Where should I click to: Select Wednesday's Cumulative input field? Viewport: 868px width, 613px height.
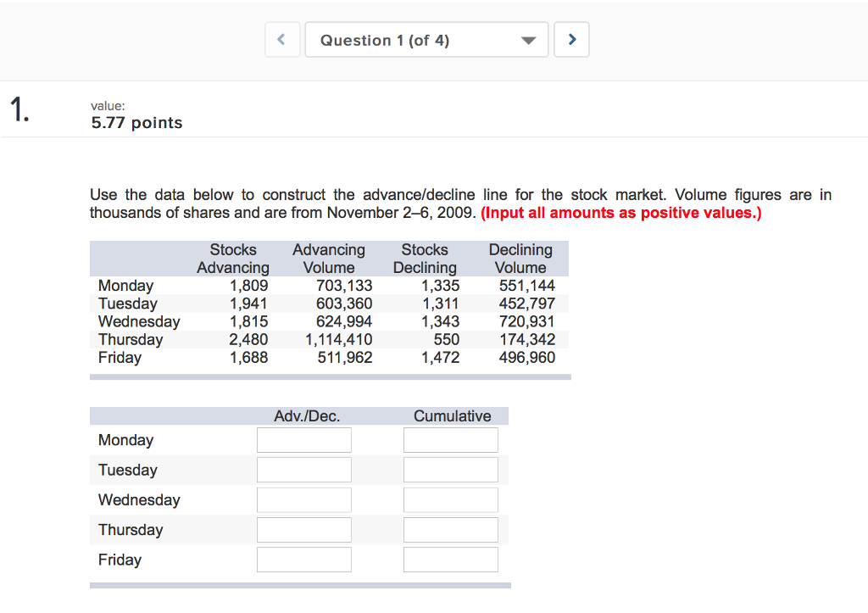(x=451, y=499)
